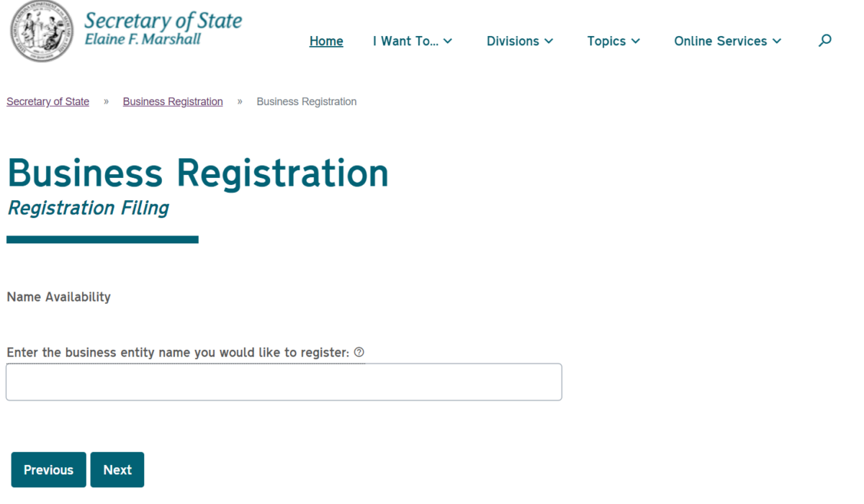This screenshot has height=504, width=864.
Task: Select Home in the top navigation
Action: tap(326, 41)
